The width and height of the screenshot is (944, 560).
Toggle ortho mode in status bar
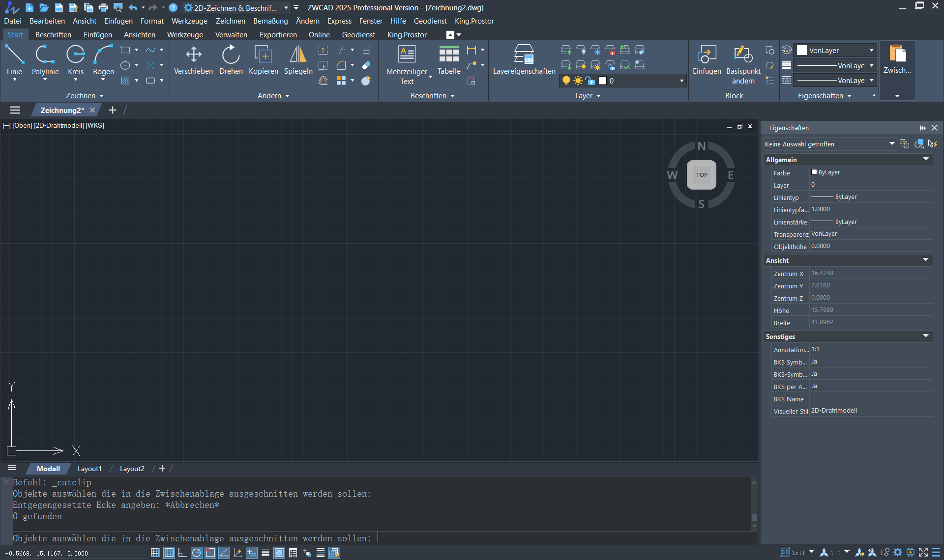(x=182, y=553)
